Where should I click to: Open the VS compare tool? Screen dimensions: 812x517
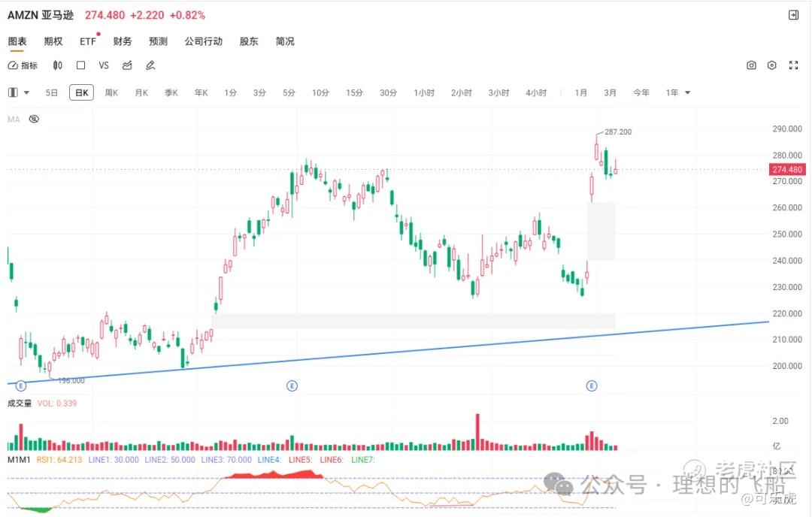coord(104,65)
